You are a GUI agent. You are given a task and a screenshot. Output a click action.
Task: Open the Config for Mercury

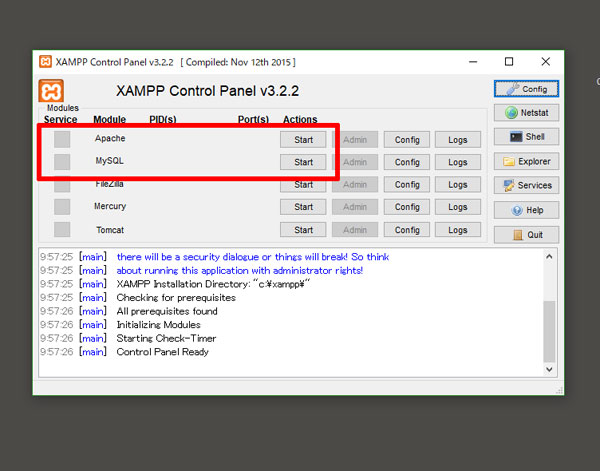click(x=407, y=207)
